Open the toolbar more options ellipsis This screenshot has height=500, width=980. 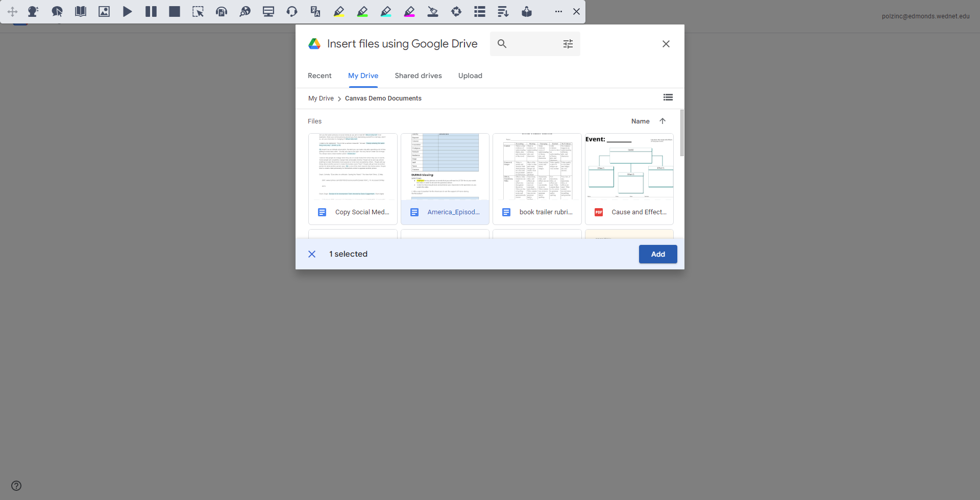(x=558, y=12)
